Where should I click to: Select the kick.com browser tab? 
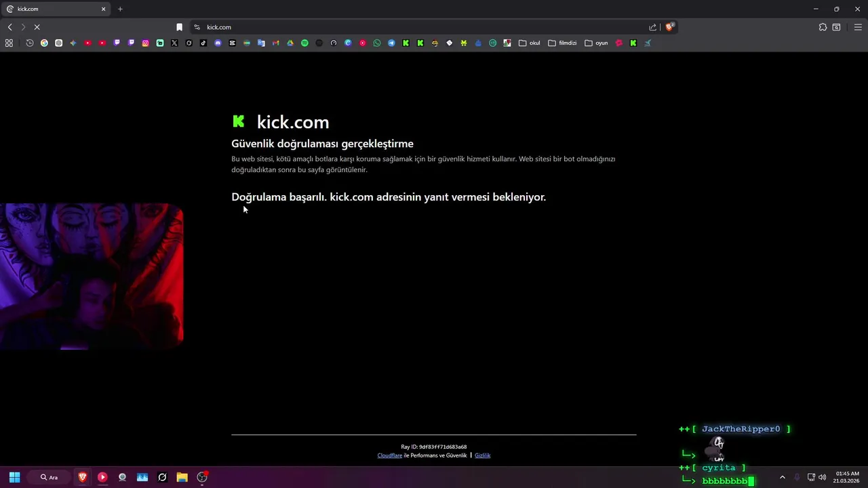pos(56,9)
